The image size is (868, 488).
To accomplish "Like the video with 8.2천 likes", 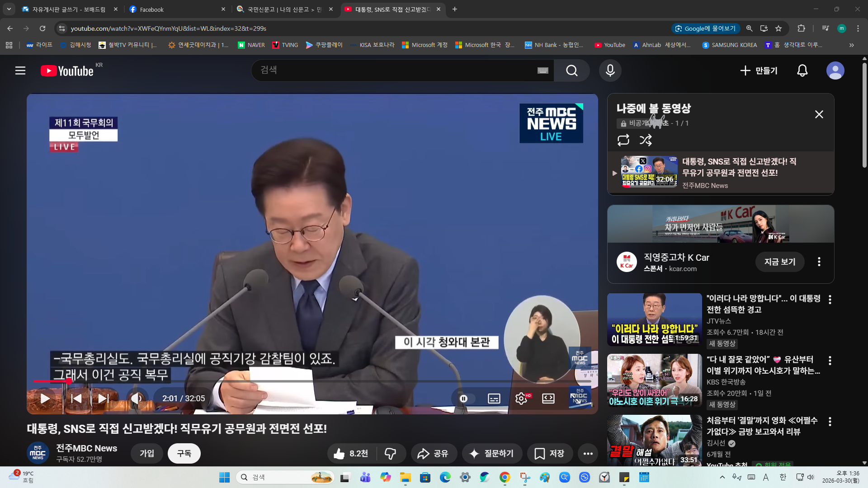I will (x=351, y=453).
